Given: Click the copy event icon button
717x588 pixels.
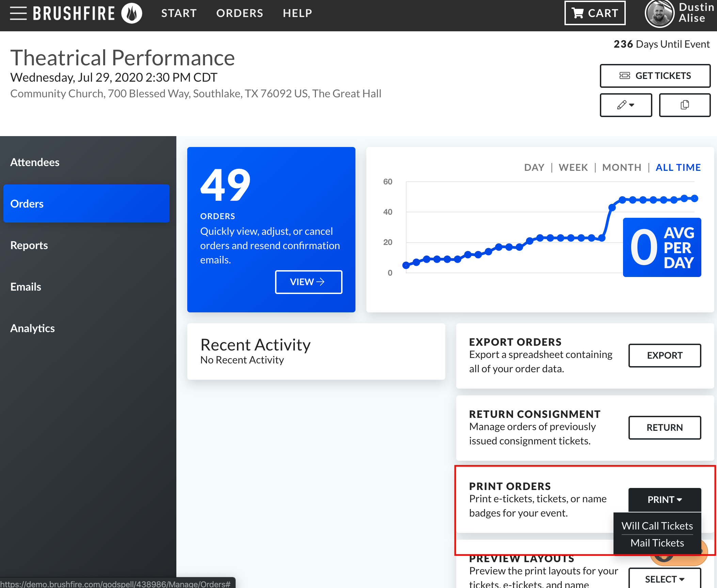Looking at the screenshot, I should 684,105.
